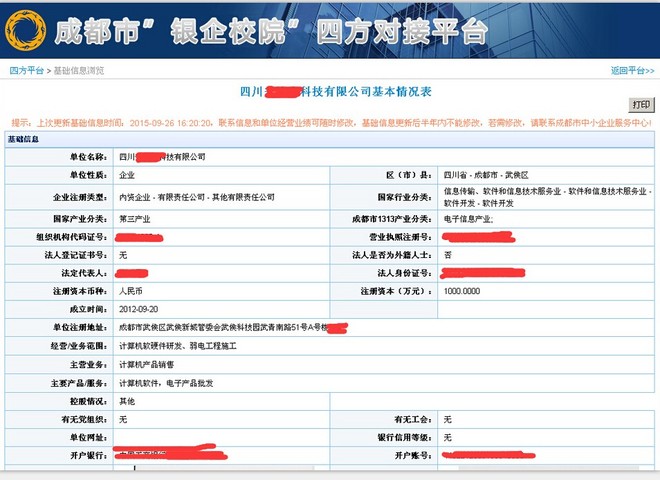Select the company basic information table title
Image resolution: width=660 pixels, height=480 pixels.
pos(335,91)
